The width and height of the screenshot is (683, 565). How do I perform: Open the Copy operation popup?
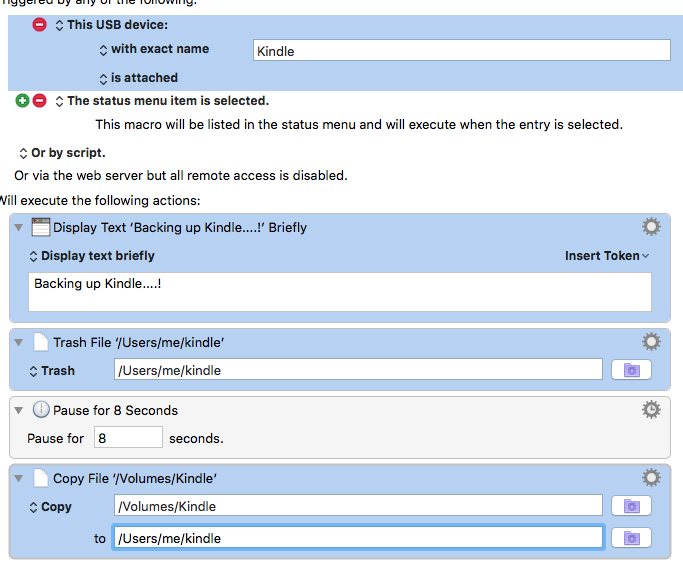point(51,507)
